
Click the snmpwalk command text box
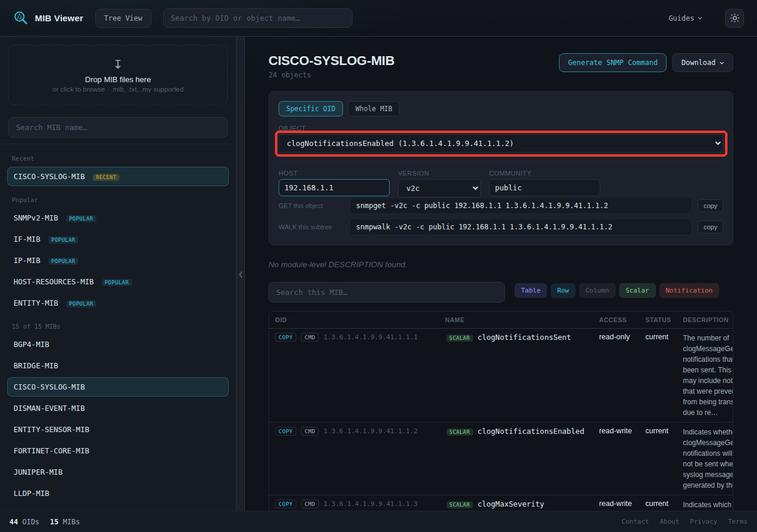(x=520, y=227)
